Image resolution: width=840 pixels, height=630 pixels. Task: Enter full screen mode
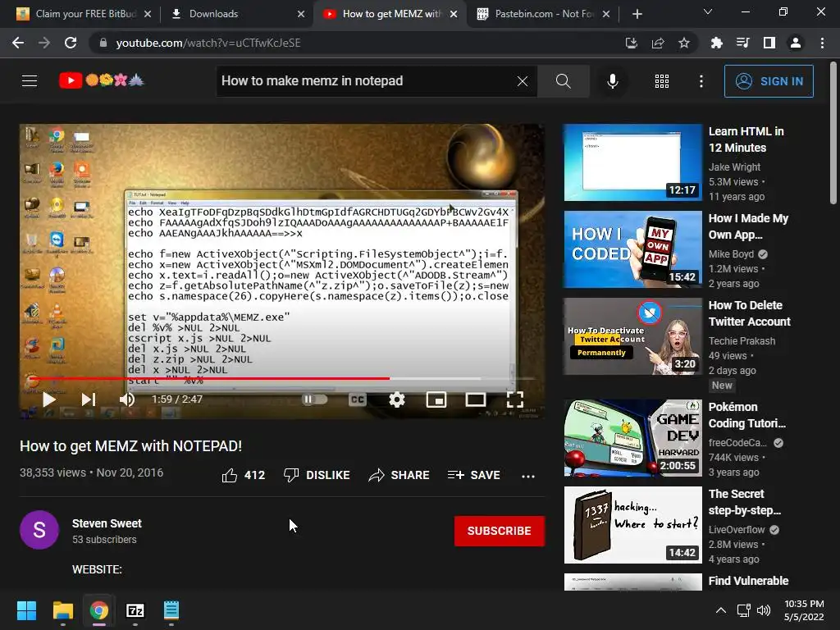pyautogui.click(x=515, y=399)
